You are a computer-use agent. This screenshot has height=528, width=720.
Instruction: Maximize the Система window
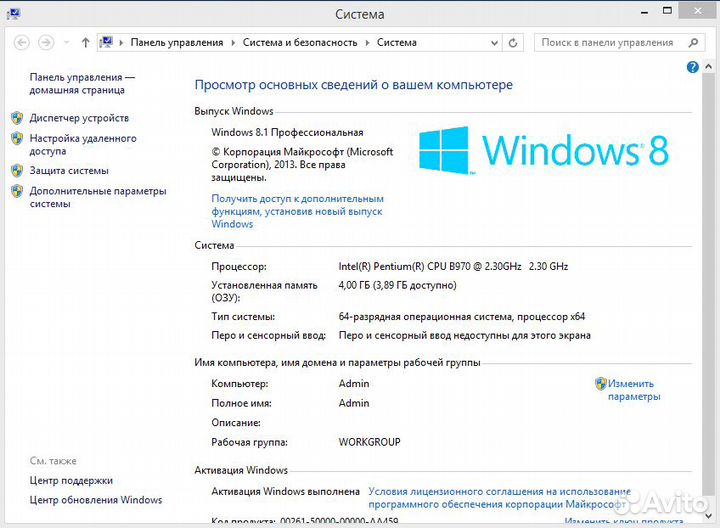click(667, 11)
